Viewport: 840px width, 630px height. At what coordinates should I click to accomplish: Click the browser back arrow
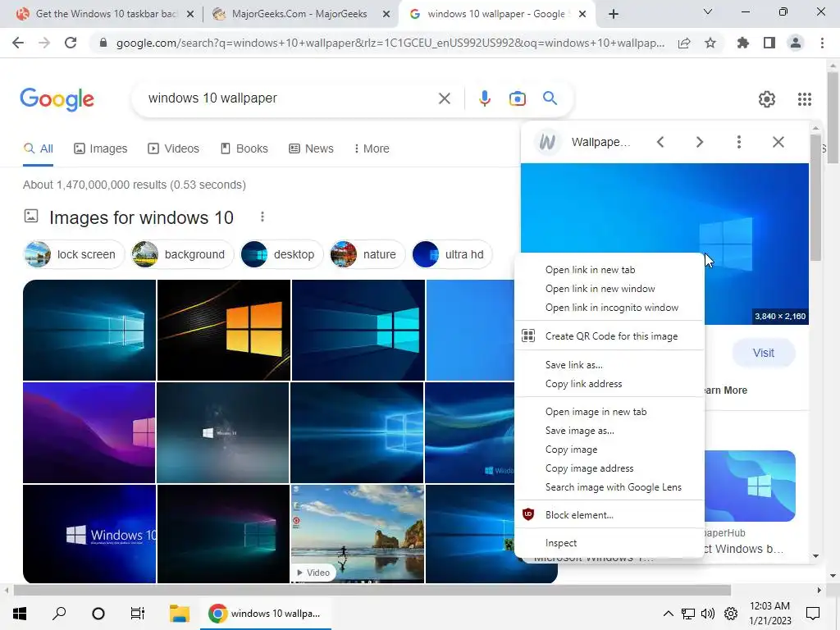18,43
